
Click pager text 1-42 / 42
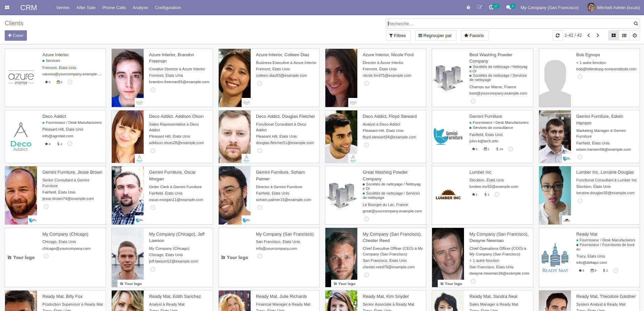coord(573,35)
